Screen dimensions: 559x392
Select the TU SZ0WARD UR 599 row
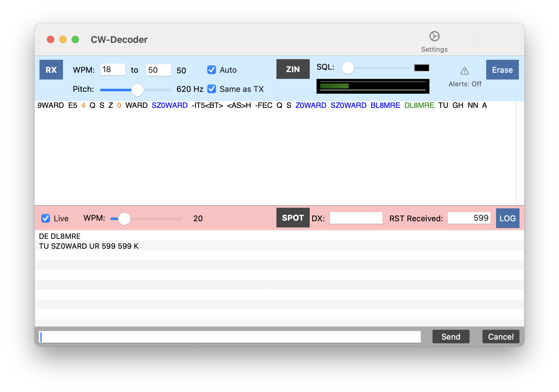click(279, 246)
